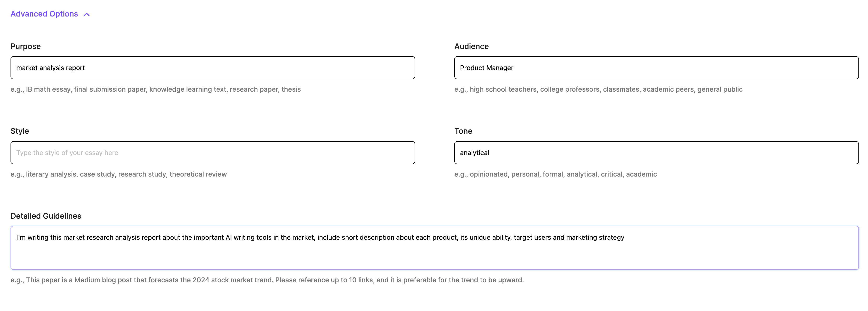Image resolution: width=868 pixels, height=311 pixels.
Task: Click the Tone field label
Action: pyautogui.click(x=463, y=131)
